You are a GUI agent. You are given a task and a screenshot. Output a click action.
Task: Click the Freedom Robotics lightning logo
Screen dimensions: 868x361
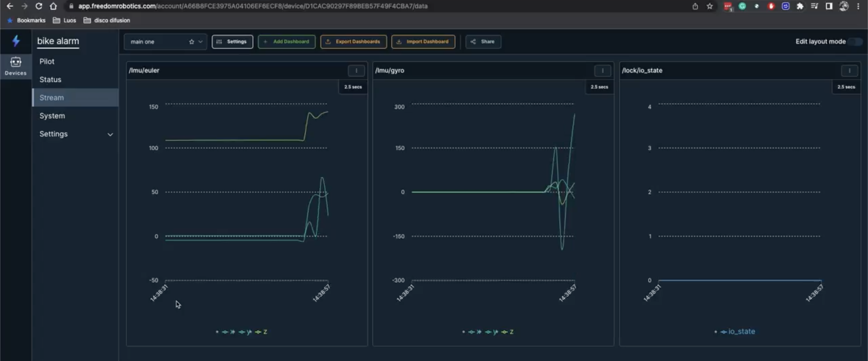pos(16,41)
